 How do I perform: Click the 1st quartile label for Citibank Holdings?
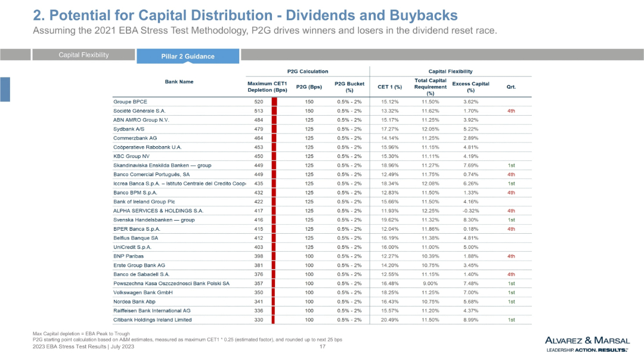(x=512, y=320)
